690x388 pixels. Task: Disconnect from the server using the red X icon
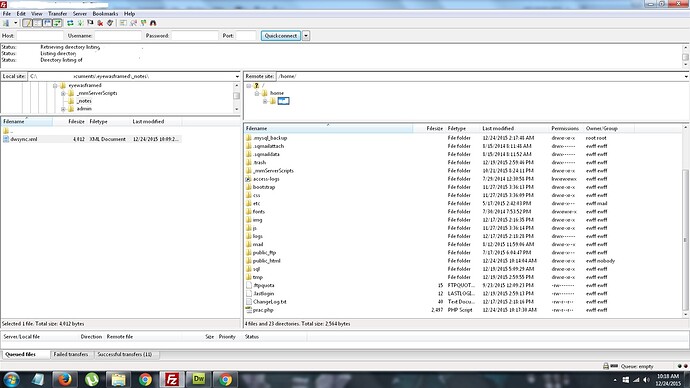(x=100, y=23)
